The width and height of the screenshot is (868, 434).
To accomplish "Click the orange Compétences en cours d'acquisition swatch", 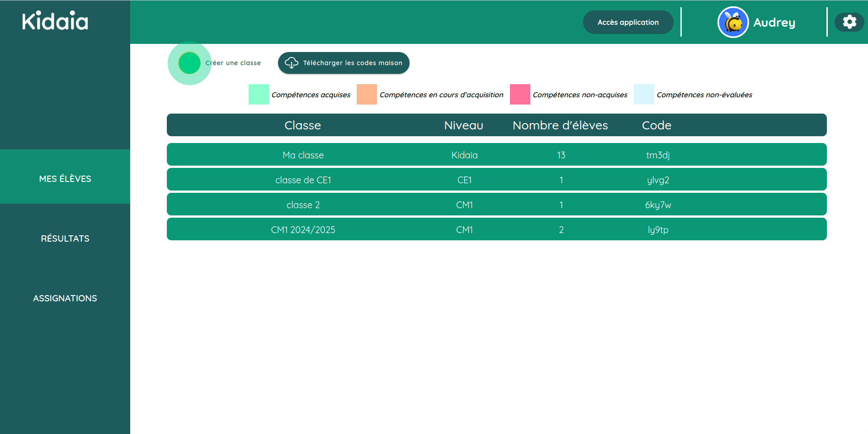I will (x=367, y=95).
